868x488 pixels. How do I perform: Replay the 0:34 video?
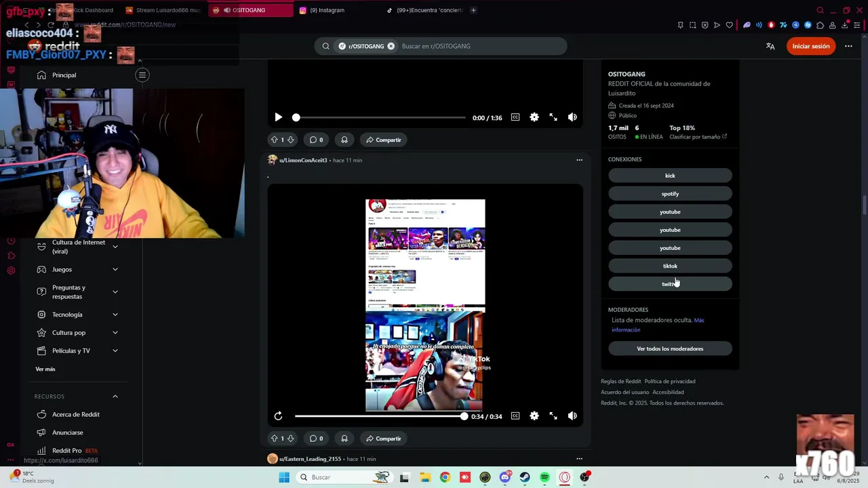point(278,416)
